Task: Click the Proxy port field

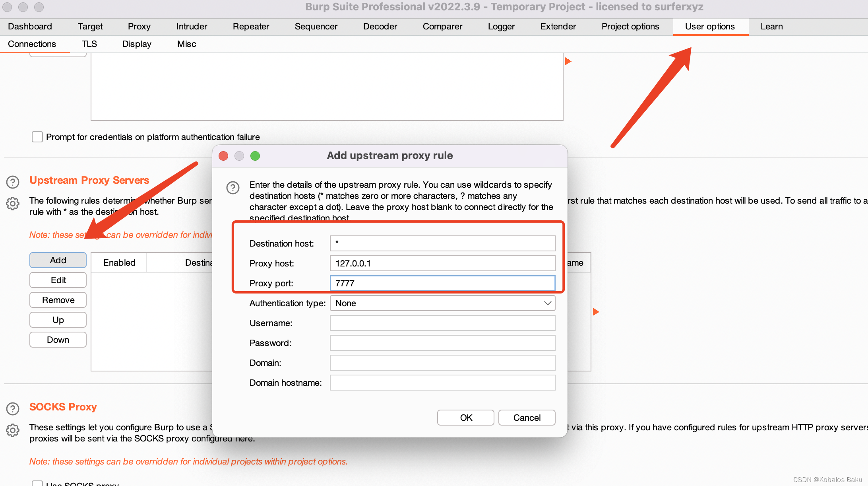Action: [x=442, y=283]
